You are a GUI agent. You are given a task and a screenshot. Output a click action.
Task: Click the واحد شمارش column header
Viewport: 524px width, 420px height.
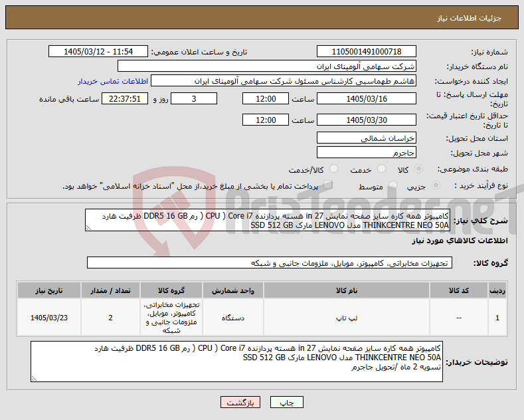(233, 290)
